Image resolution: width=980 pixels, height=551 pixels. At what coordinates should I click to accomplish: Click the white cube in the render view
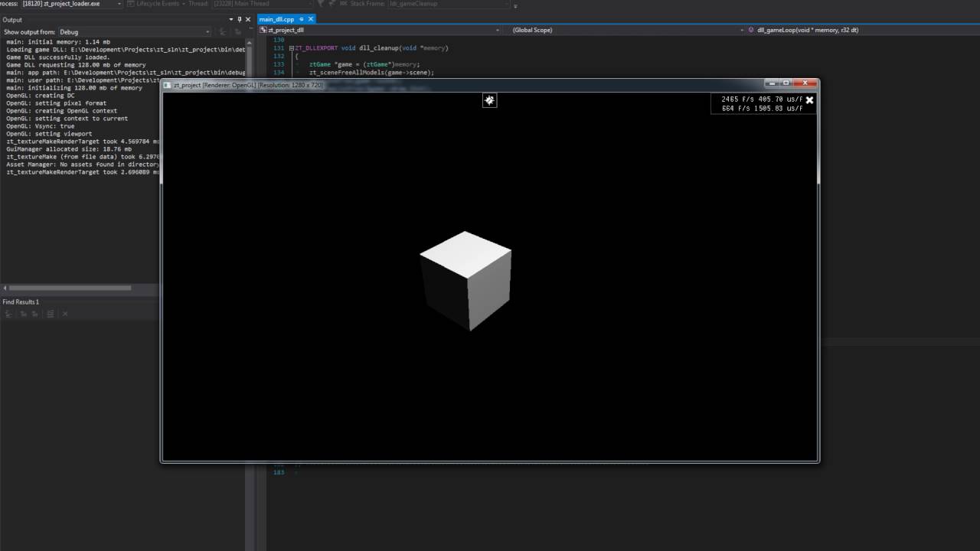pos(465,280)
